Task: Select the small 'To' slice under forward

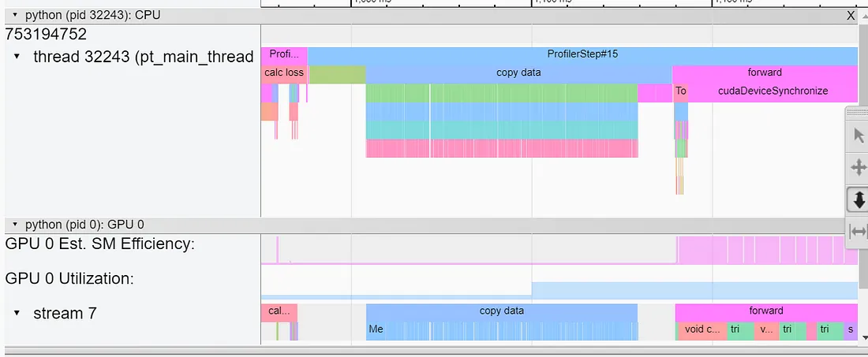Action: pos(681,92)
